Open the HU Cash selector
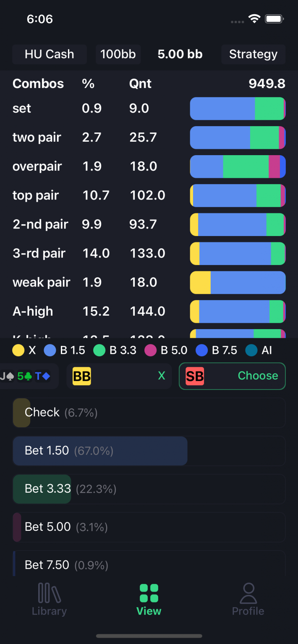Viewport: 298px width, 644px height. (x=49, y=54)
